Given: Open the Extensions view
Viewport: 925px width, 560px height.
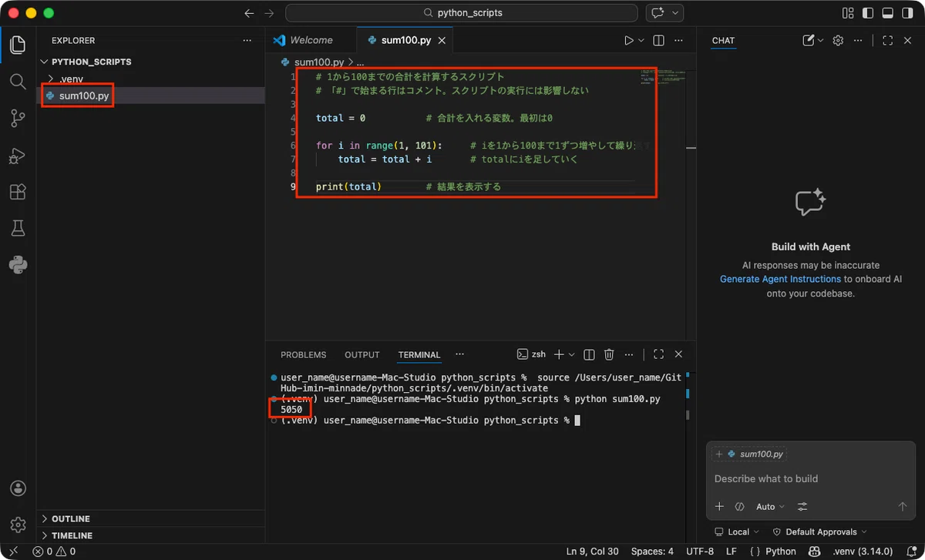Looking at the screenshot, I should point(18,192).
